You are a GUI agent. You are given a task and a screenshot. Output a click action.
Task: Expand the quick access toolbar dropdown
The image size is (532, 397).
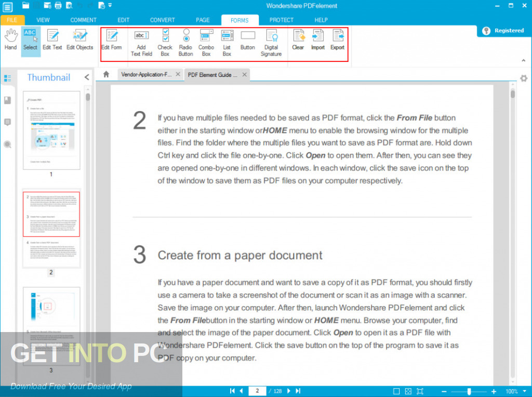click(x=110, y=5)
